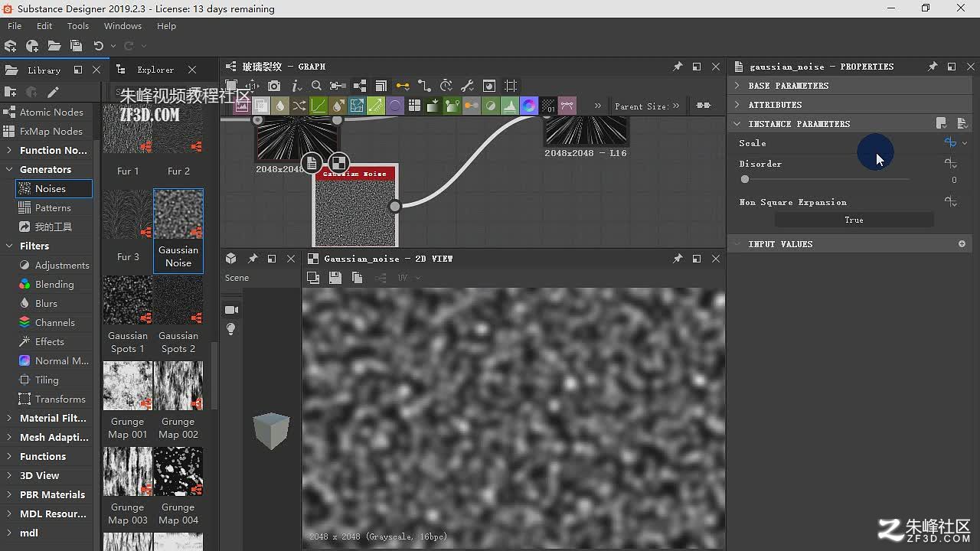Float the Library panel with undock icon
Viewport: 980px width, 551px height.
[77, 70]
